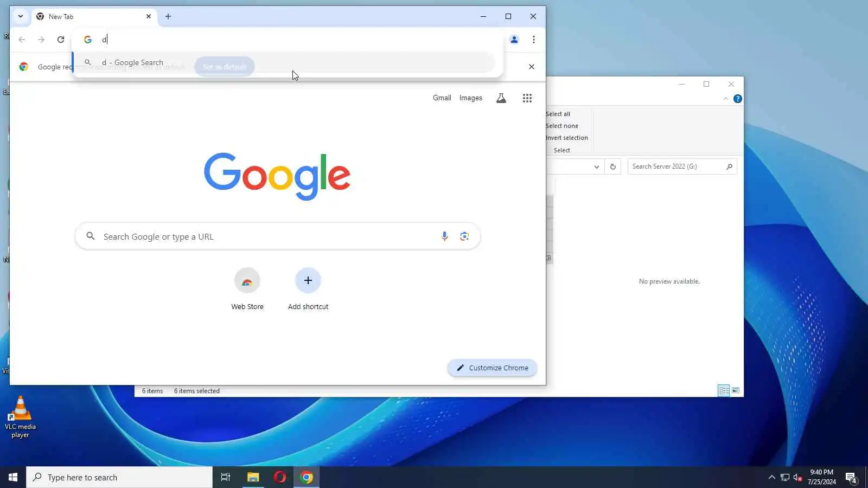Open the taskbar clock and date
The height and width of the screenshot is (488, 868).
pyautogui.click(x=821, y=477)
